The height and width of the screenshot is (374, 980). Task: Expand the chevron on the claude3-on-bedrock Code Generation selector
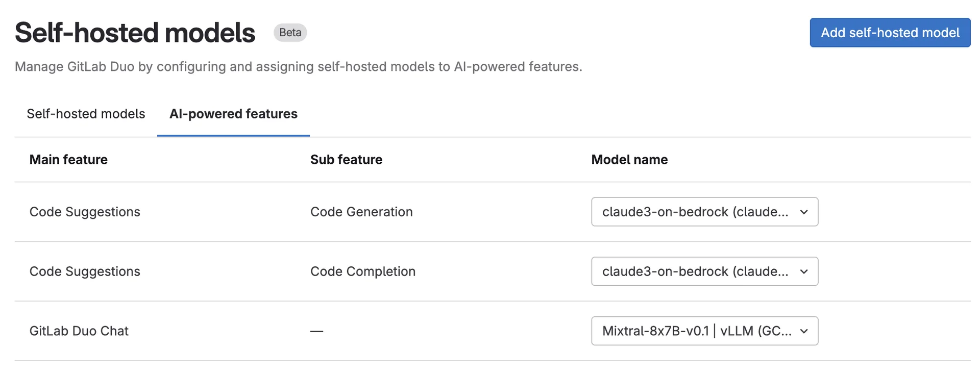804,212
